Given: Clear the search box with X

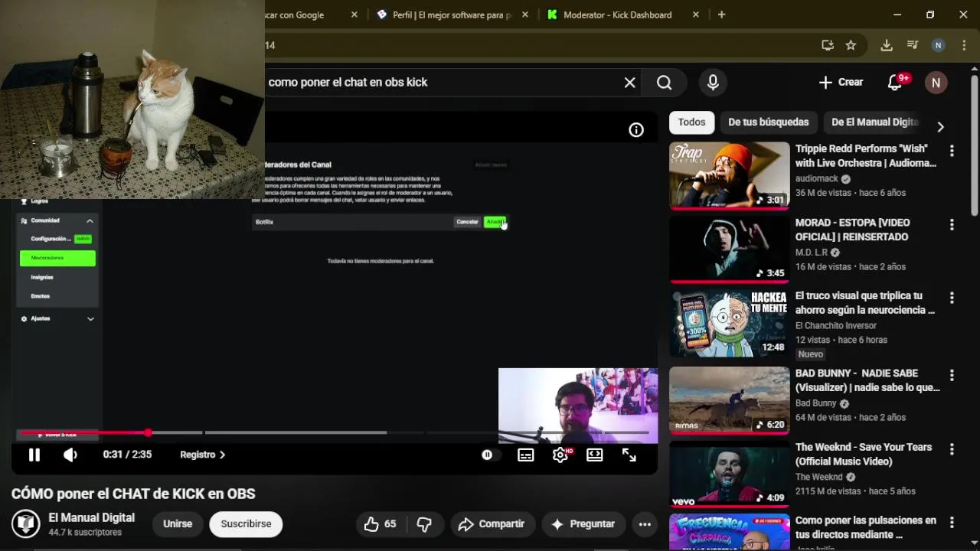Looking at the screenshot, I should coord(629,83).
